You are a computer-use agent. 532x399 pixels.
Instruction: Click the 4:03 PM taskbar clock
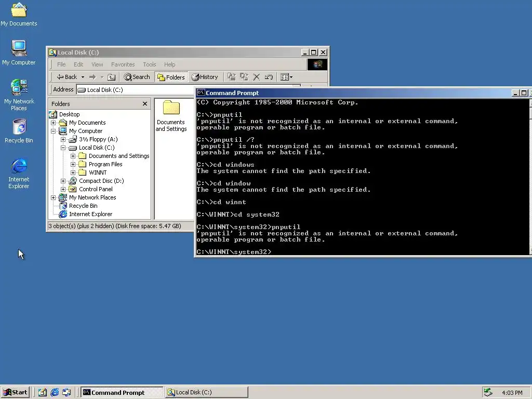512,393
